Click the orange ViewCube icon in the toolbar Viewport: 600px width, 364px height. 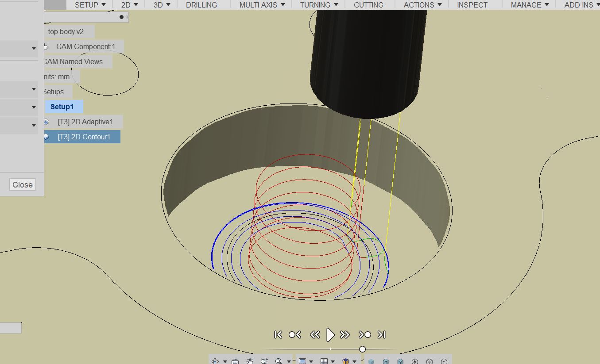point(345,360)
